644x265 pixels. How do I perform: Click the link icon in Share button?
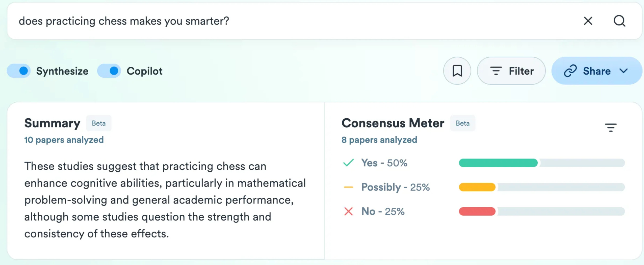(570, 71)
